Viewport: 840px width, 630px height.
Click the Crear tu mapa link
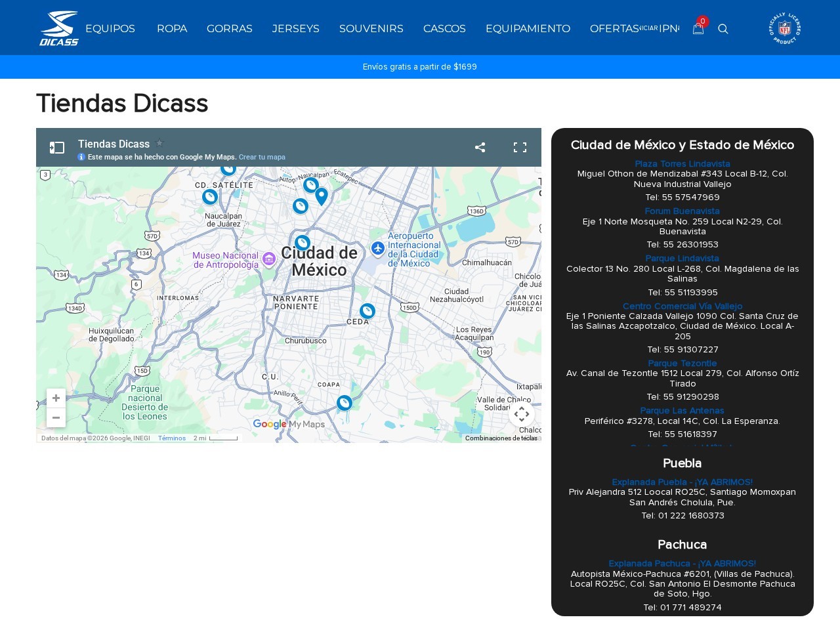click(261, 157)
